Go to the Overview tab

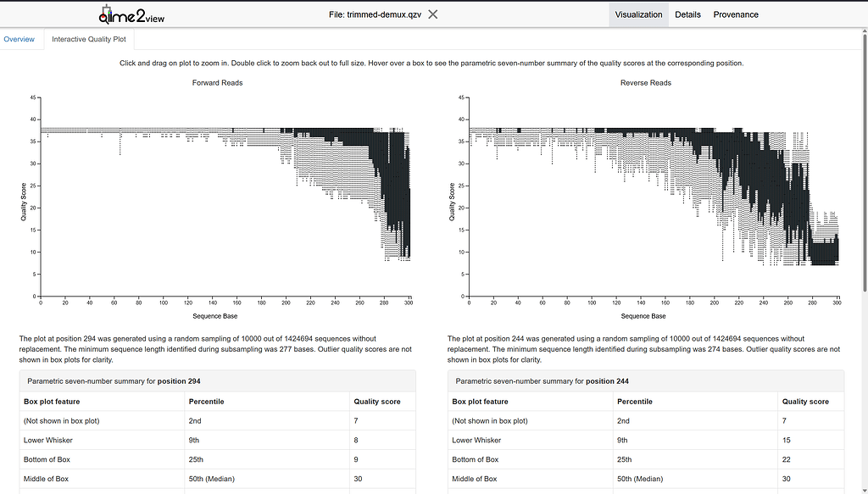click(19, 39)
